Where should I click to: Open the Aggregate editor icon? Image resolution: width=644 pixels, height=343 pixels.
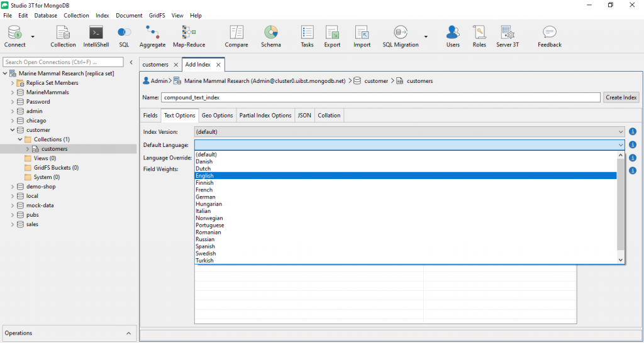point(152,36)
